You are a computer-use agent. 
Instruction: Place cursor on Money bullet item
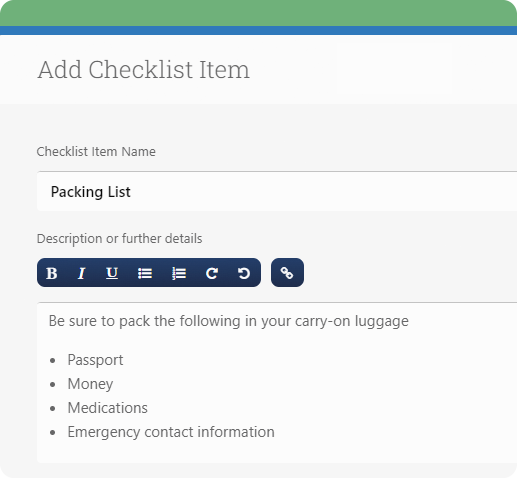(x=90, y=384)
